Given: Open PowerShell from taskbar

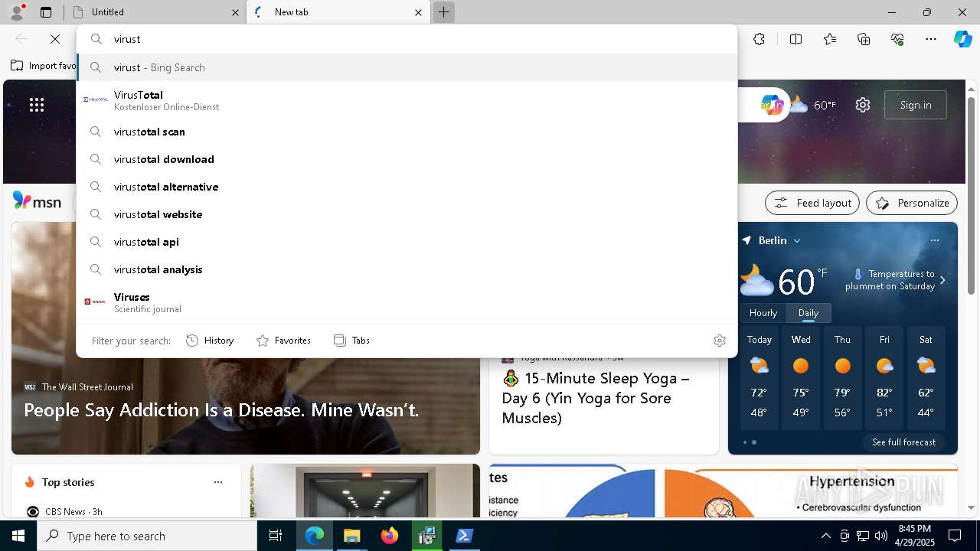Looking at the screenshot, I should tap(464, 536).
